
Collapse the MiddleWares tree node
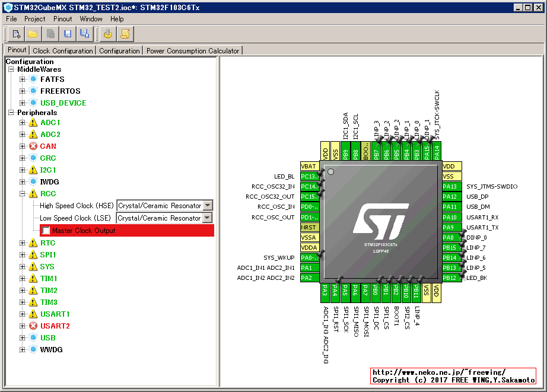pyautogui.click(x=11, y=69)
